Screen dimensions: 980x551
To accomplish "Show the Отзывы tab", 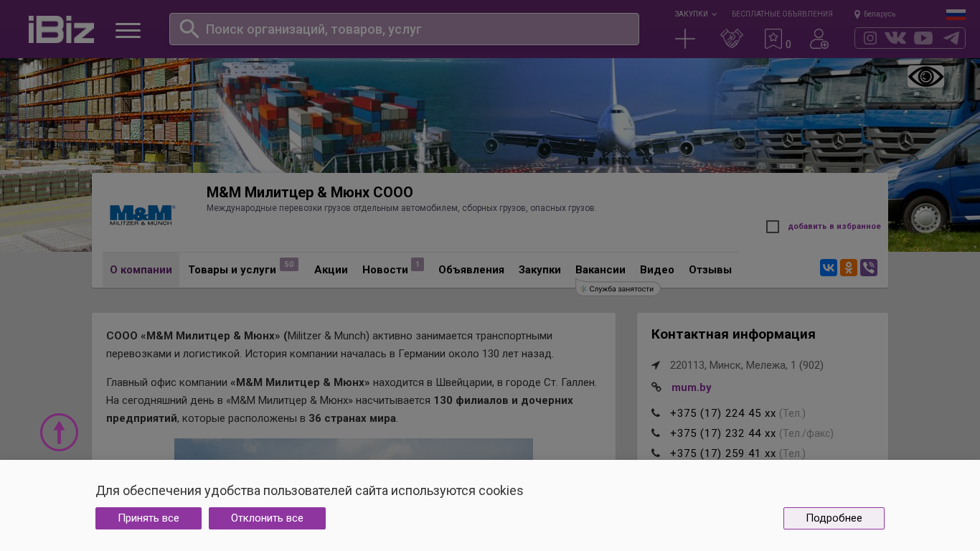I will coord(710,270).
